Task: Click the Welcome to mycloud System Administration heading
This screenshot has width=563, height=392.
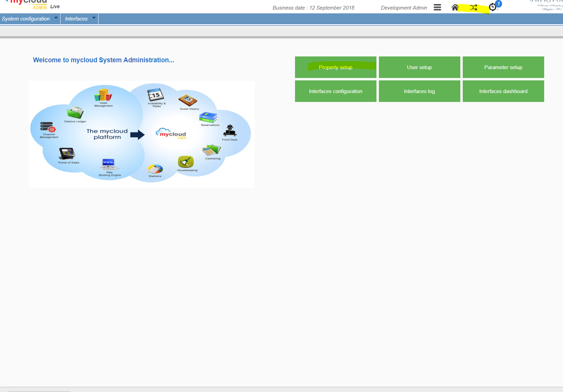Action: tap(103, 60)
